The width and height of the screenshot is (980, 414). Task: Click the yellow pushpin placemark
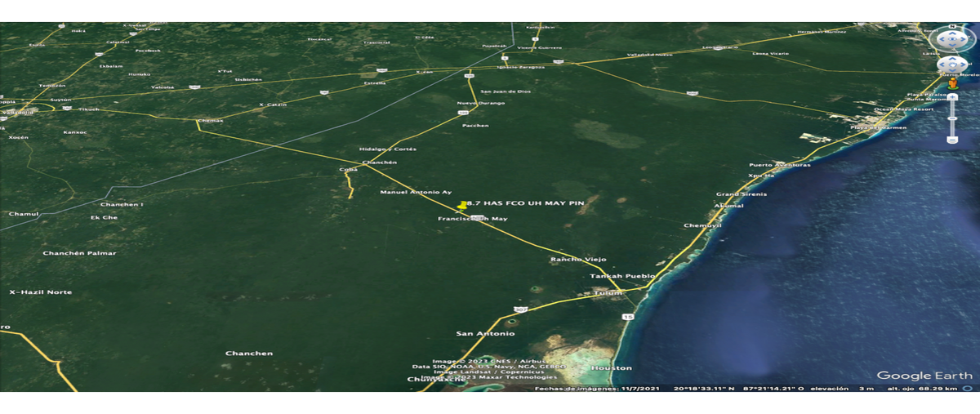[x=464, y=205]
